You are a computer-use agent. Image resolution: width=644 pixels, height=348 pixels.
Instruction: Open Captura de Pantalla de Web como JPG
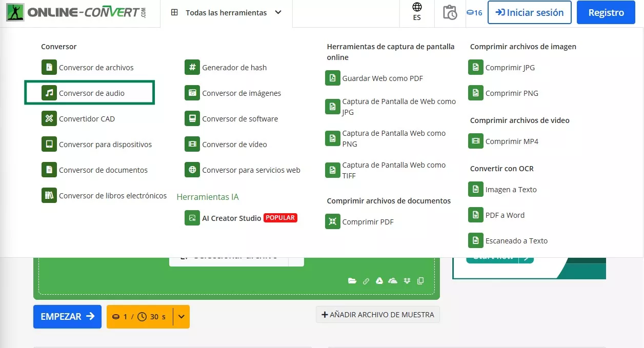(390, 107)
